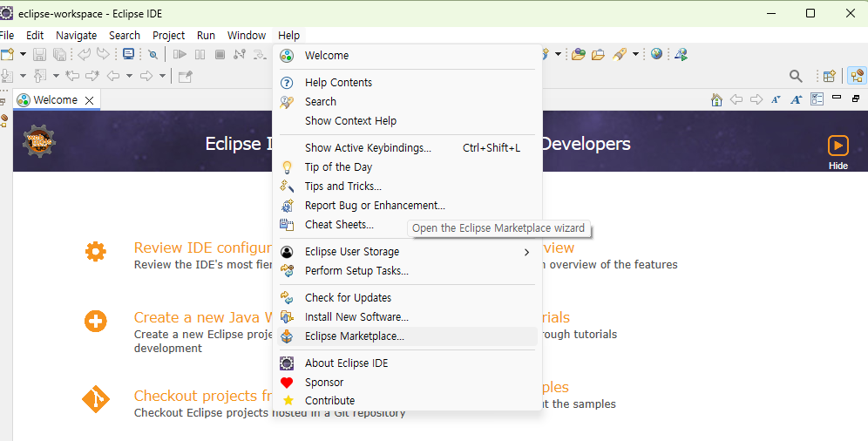This screenshot has width=868, height=441.
Task: Click the Terminate stop square icon
Action: tap(220, 54)
